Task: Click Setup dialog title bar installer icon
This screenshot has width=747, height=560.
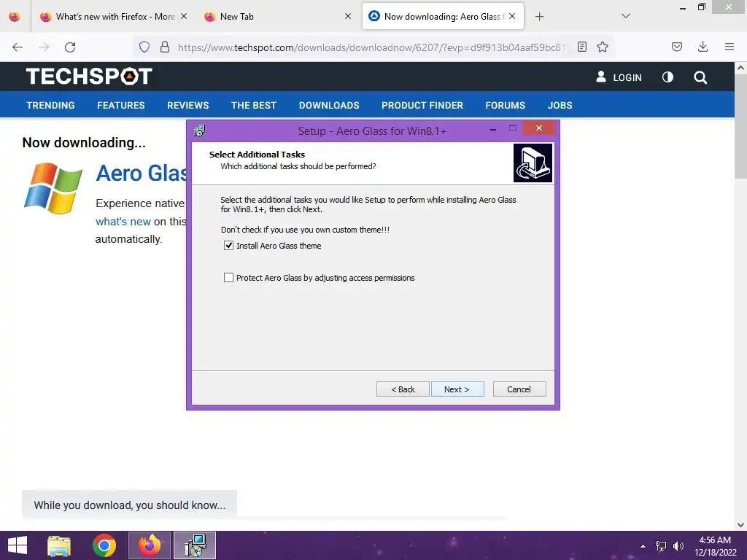Action: click(199, 131)
